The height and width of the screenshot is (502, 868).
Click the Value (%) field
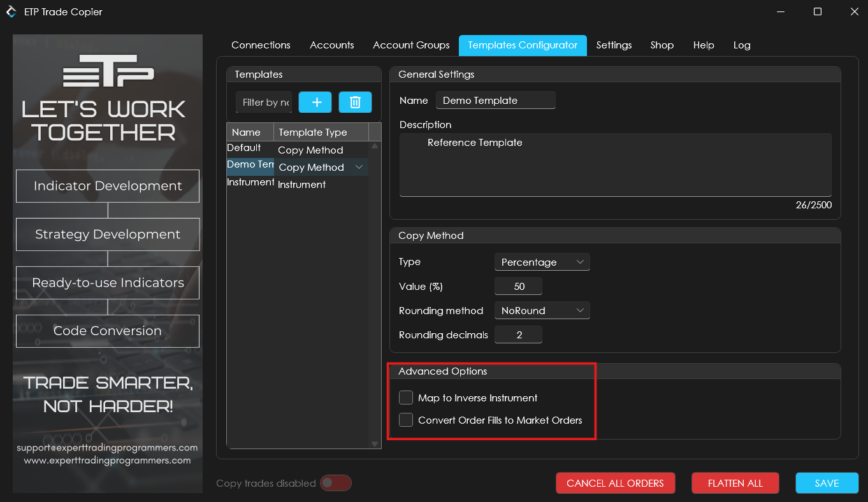click(519, 286)
